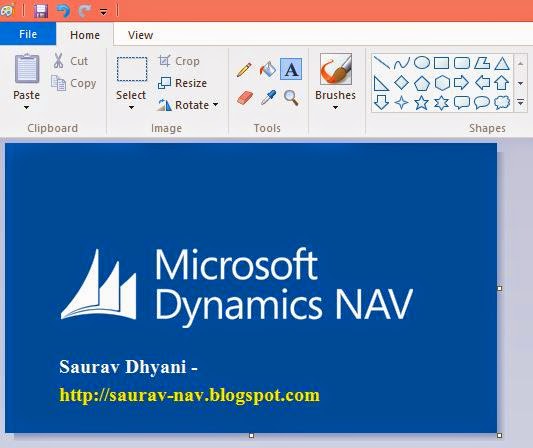Switch to the View tab

140,35
